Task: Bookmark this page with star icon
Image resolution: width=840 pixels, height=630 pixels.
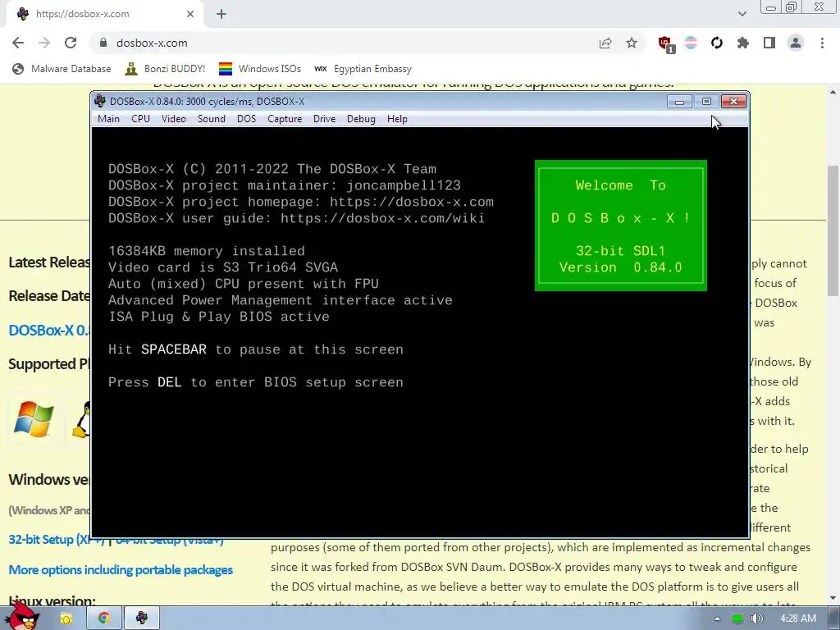Action: pos(632,43)
